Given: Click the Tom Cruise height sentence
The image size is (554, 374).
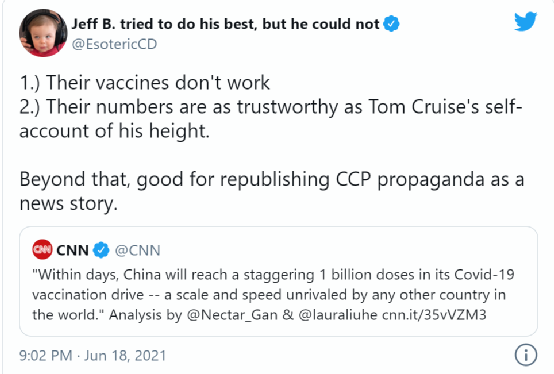Looking at the screenshot, I should tap(271, 119).
